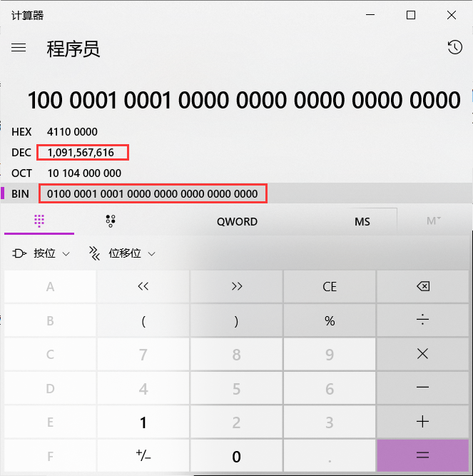The height and width of the screenshot is (476, 473).
Task: Cycle the QWORD word size
Action: [237, 222]
